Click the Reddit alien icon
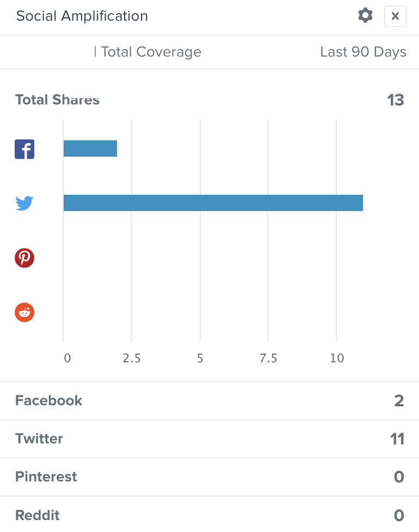Screen dimensions: 419x532 tap(24, 312)
